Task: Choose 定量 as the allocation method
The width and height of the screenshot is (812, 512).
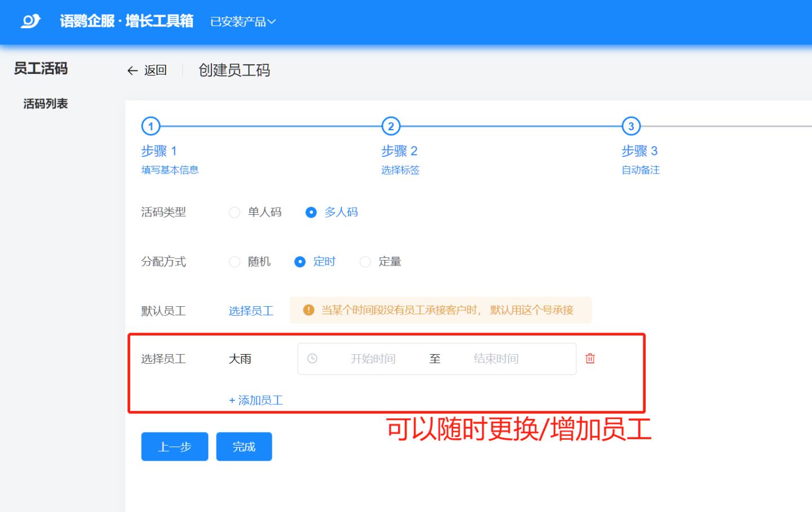Action: tap(365, 262)
